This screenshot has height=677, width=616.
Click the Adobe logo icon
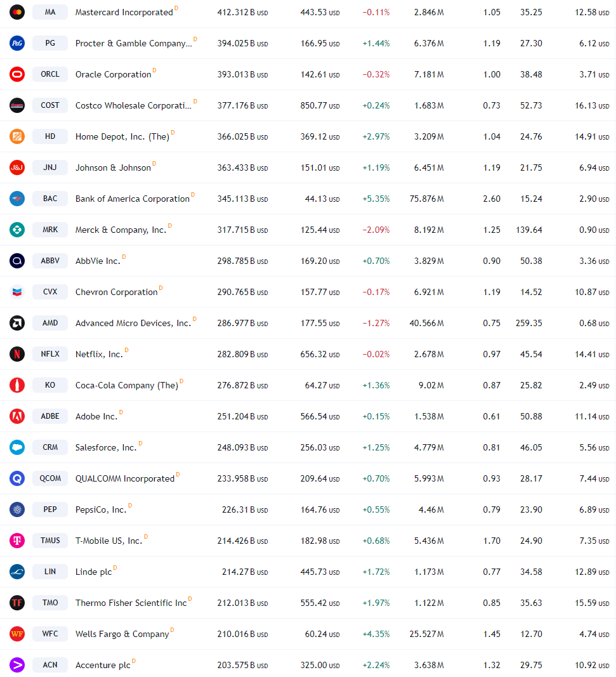click(17, 416)
